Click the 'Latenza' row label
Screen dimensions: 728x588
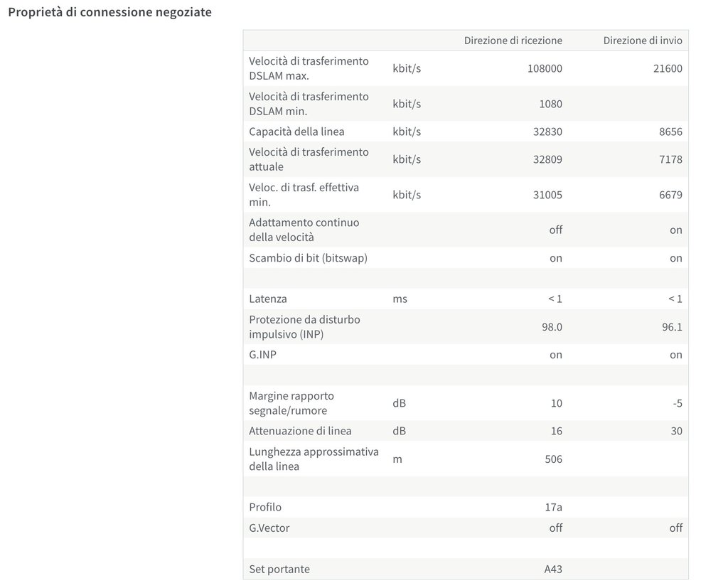(x=268, y=299)
